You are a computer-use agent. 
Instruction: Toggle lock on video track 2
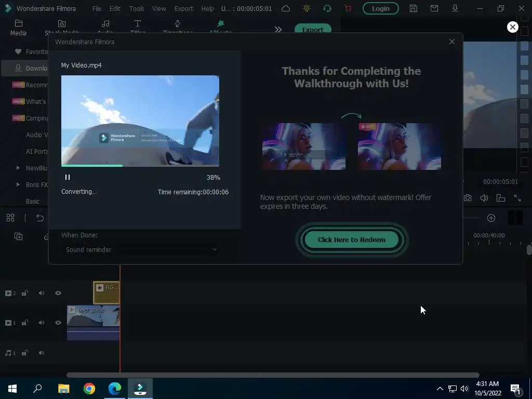(25, 293)
